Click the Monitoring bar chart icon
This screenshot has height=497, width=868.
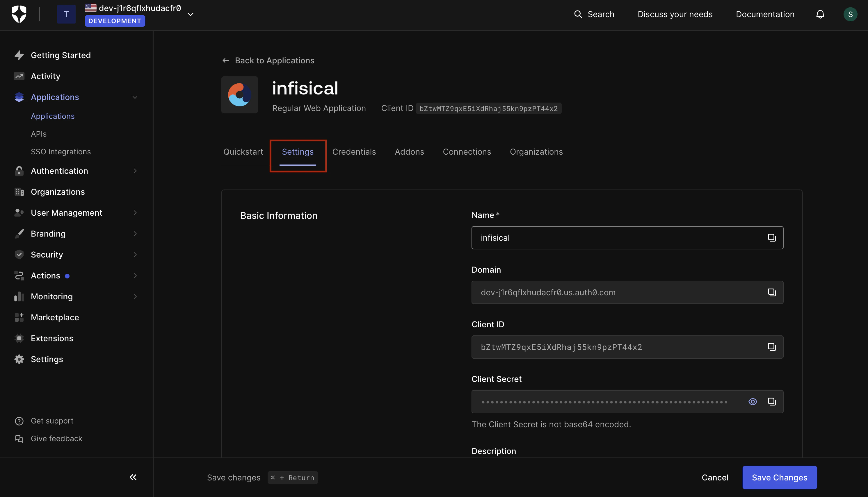[x=19, y=296]
